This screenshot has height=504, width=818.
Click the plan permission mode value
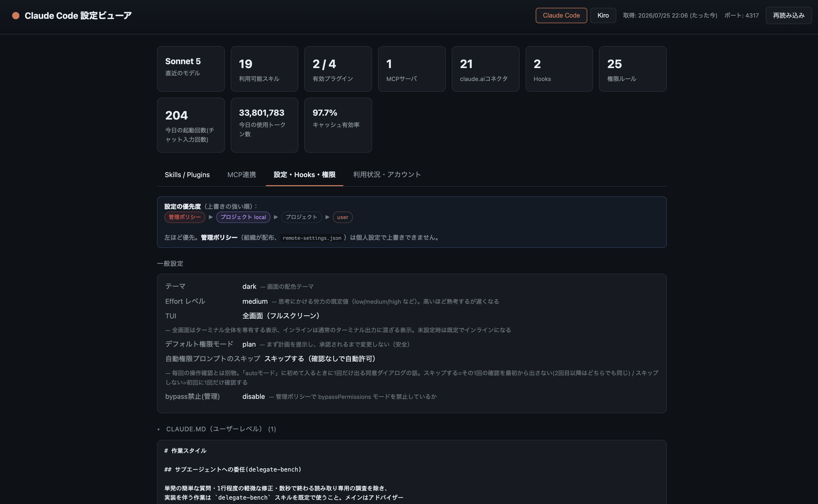pyautogui.click(x=249, y=344)
